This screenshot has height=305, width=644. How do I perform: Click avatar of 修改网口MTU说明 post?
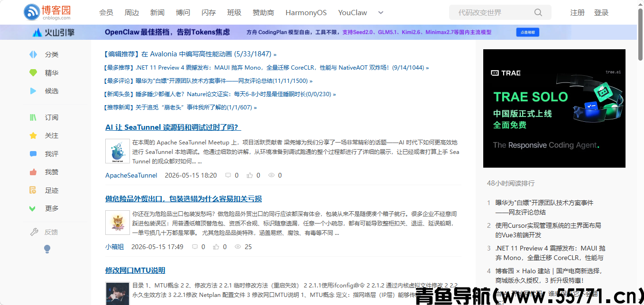118,294
